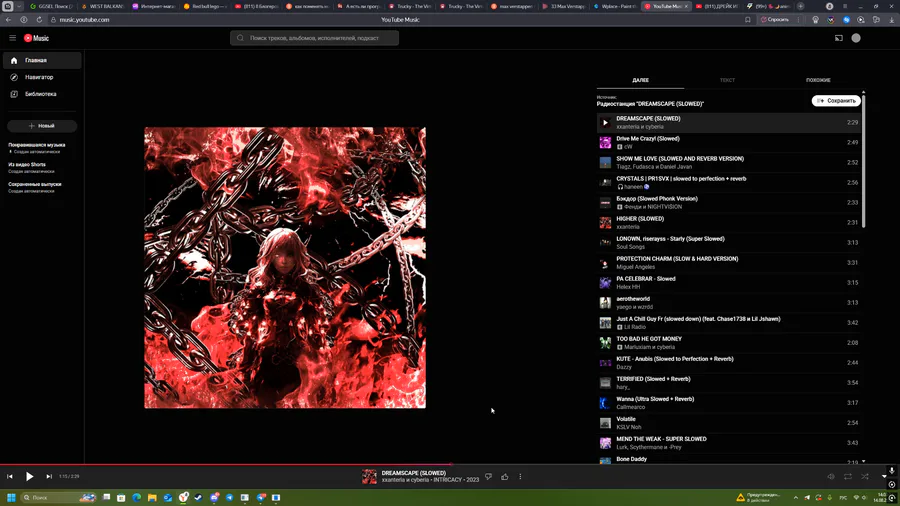The width and height of the screenshot is (900, 506).
Task: Skip to next track
Action: click(49, 476)
